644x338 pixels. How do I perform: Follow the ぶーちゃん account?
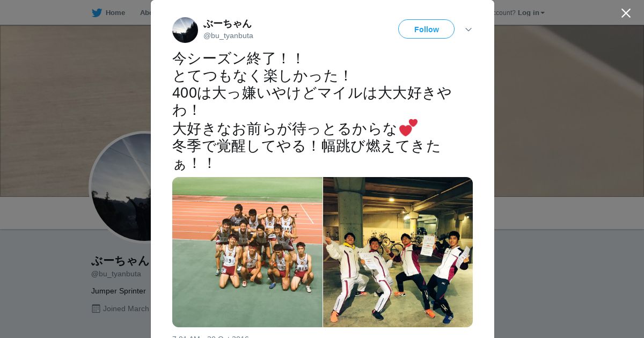426,29
